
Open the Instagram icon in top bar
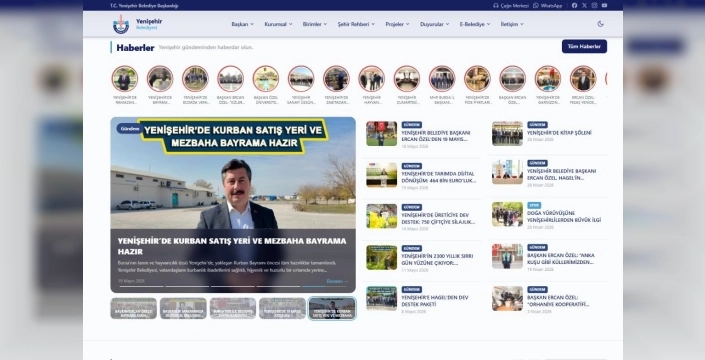tap(594, 5)
